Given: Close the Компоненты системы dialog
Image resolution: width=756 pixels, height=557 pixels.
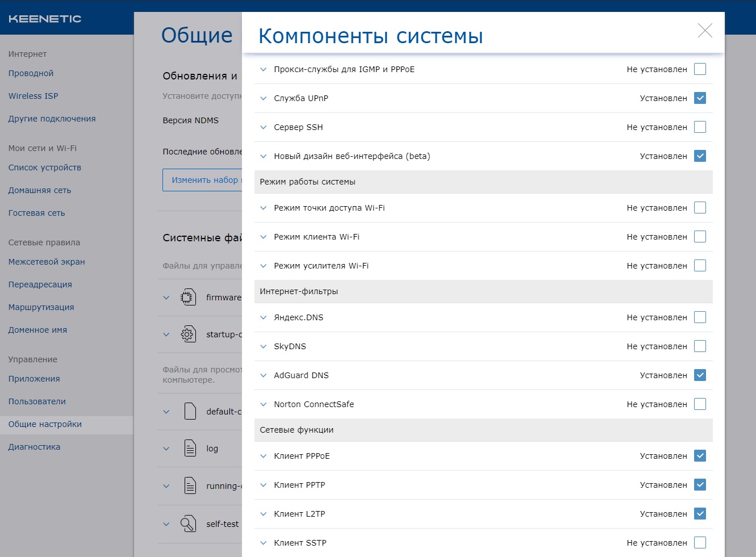Looking at the screenshot, I should (x=705, y=31).
